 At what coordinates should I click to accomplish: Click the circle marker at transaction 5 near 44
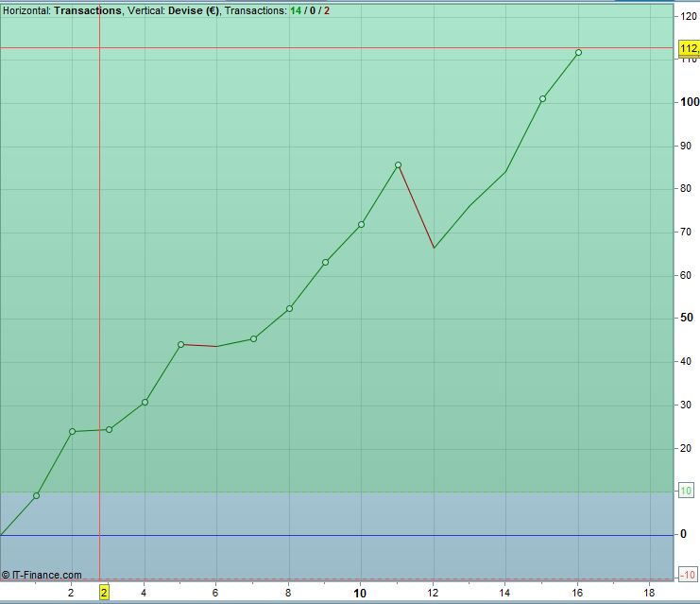pos(180,344)
